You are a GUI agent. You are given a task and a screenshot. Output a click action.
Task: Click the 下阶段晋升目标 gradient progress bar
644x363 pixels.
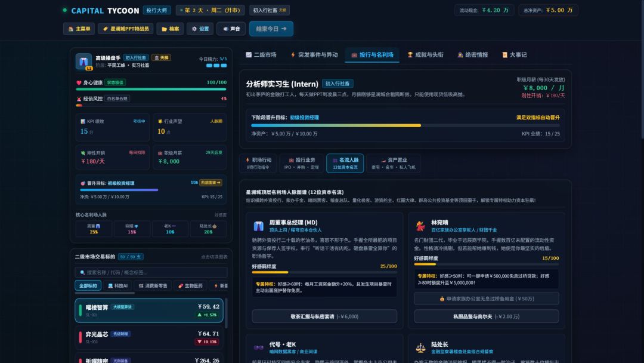(x=405, y=125)
